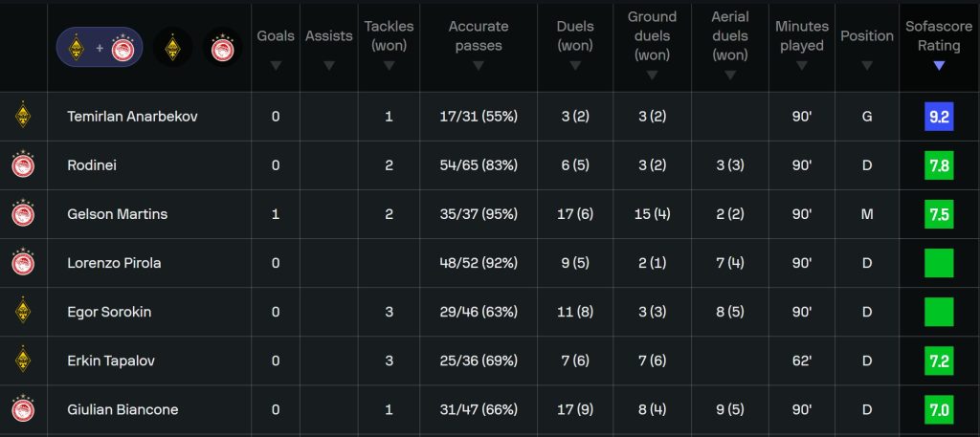Click the blue 9.2 rating badge
Screen dimensions: 980x437
(939, 117)
